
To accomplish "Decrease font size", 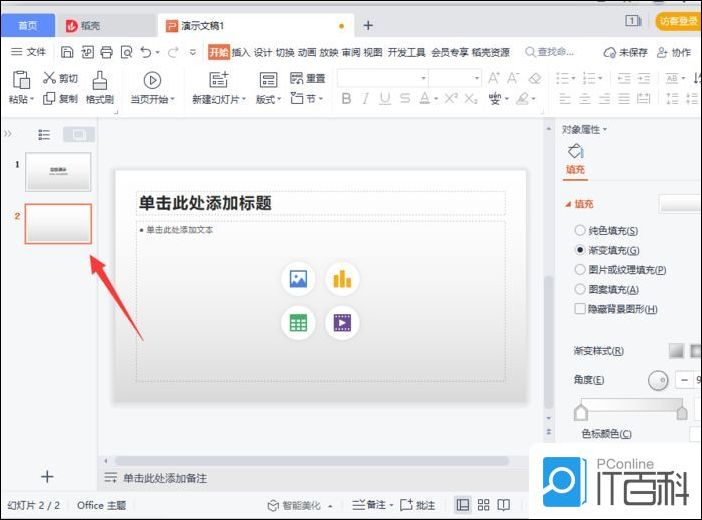I will (513, 78).
